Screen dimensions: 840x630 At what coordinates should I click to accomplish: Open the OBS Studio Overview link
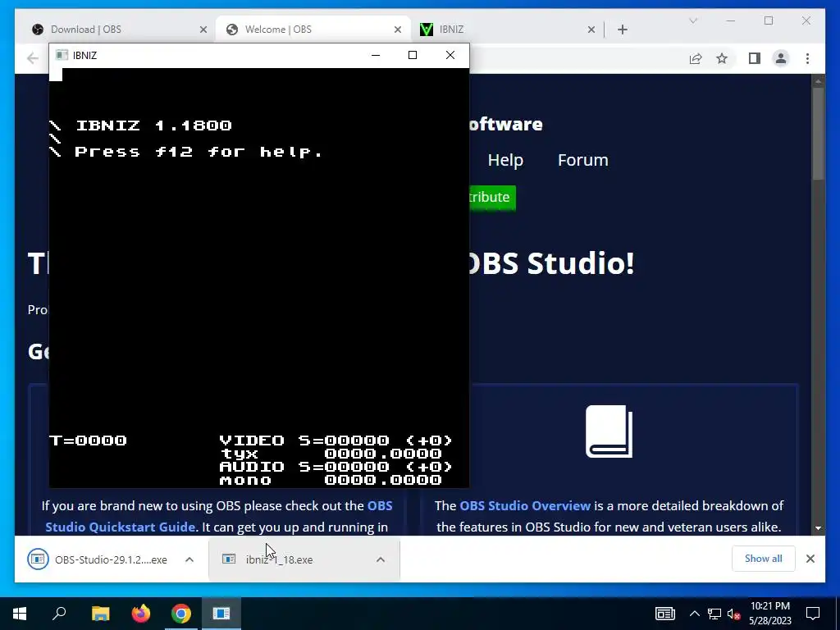pos(525,505)
